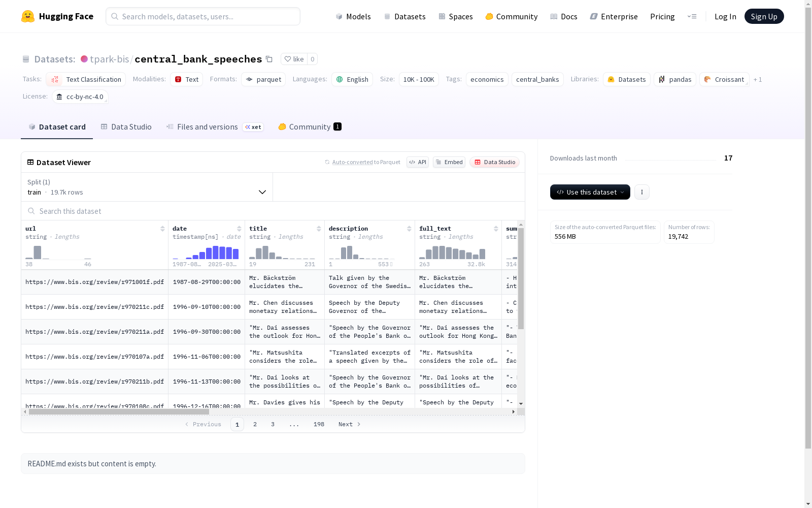Screen dimensions: 812x508
Task: Click the Log In link
Action: point(725,16)
